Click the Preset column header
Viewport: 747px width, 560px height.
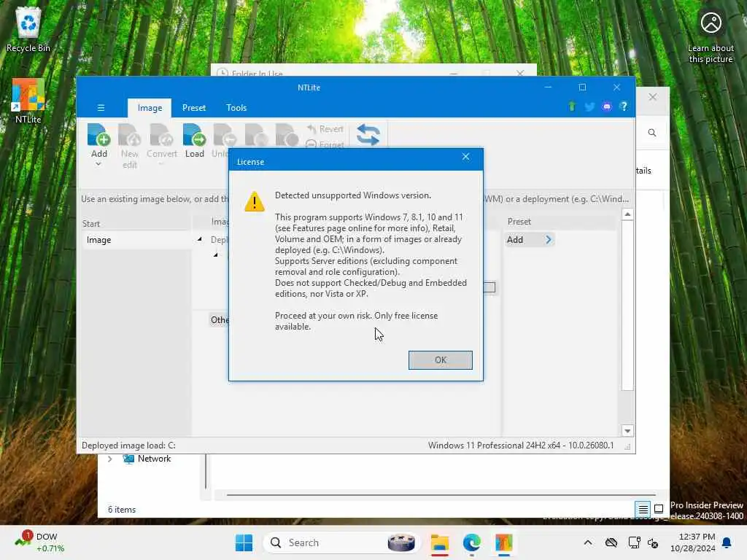click(x=561, y=222)
